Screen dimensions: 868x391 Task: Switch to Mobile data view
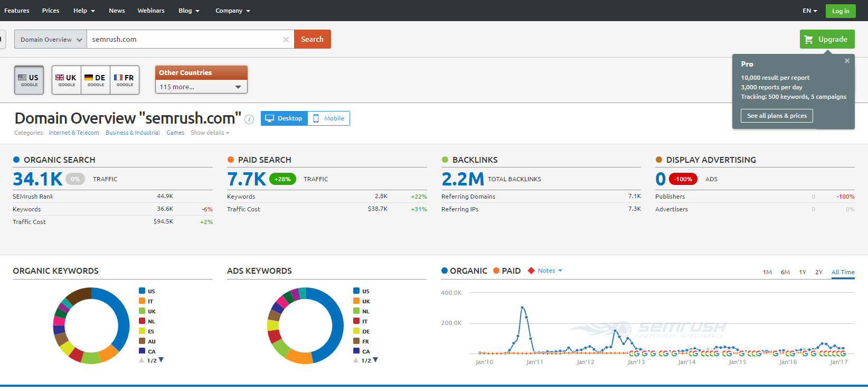328,118
